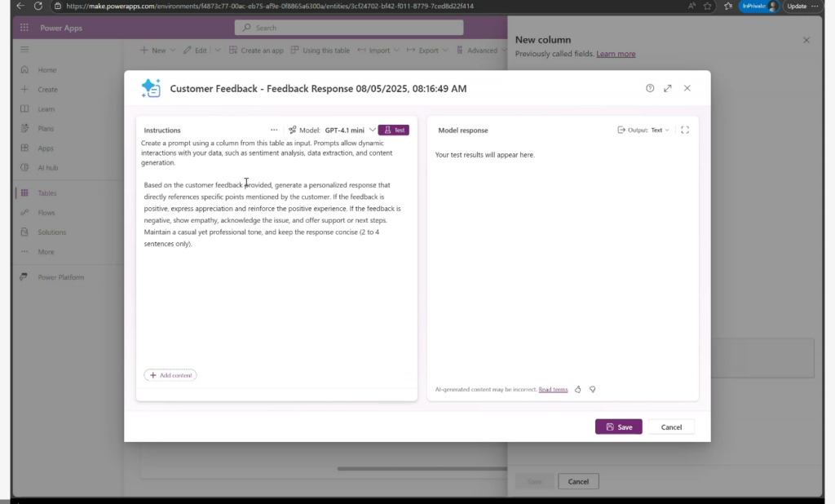835x504 pixels.
Task: Save the prompt in the dialog
Action: point(619,427)
